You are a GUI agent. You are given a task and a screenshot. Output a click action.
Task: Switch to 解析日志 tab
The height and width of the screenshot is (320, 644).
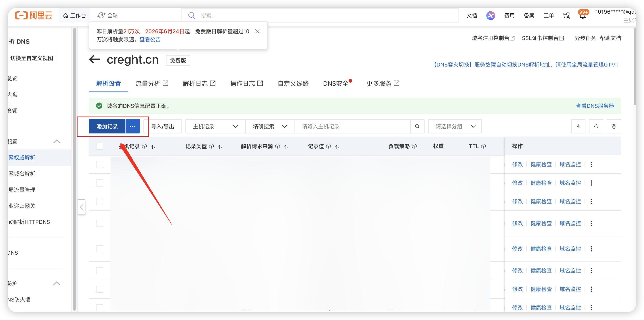click(x=199, y=83)
